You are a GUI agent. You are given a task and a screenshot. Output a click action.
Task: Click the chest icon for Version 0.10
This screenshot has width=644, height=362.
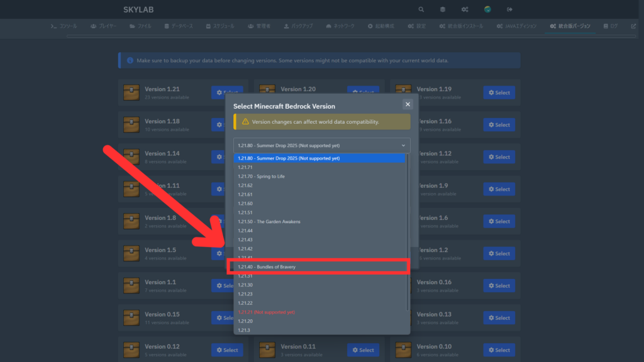coord(403,350)
